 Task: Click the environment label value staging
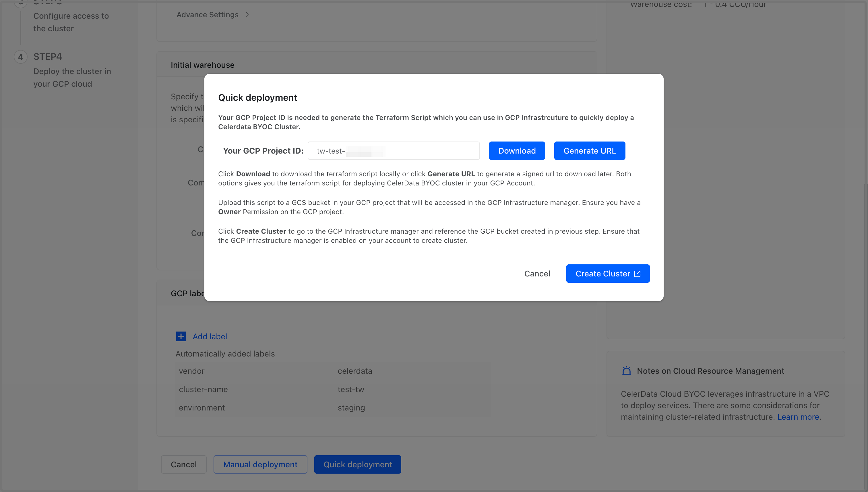pyautogui.click(x=351, y=408)
